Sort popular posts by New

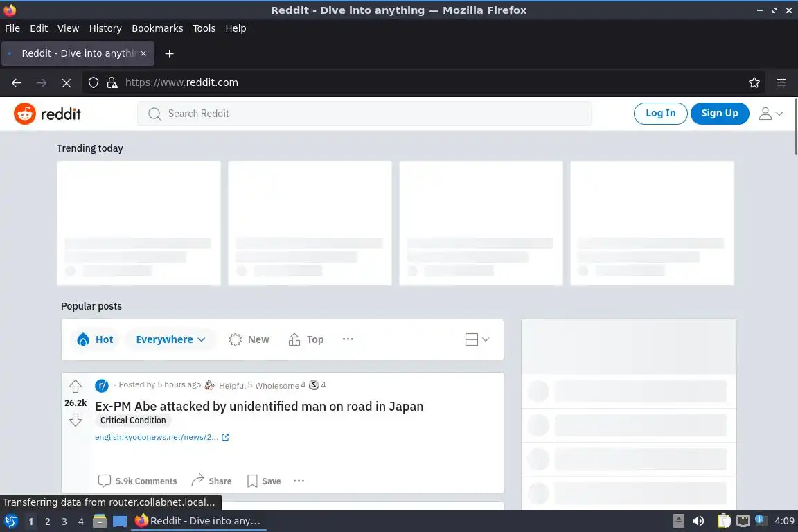(x=249, y=339)
